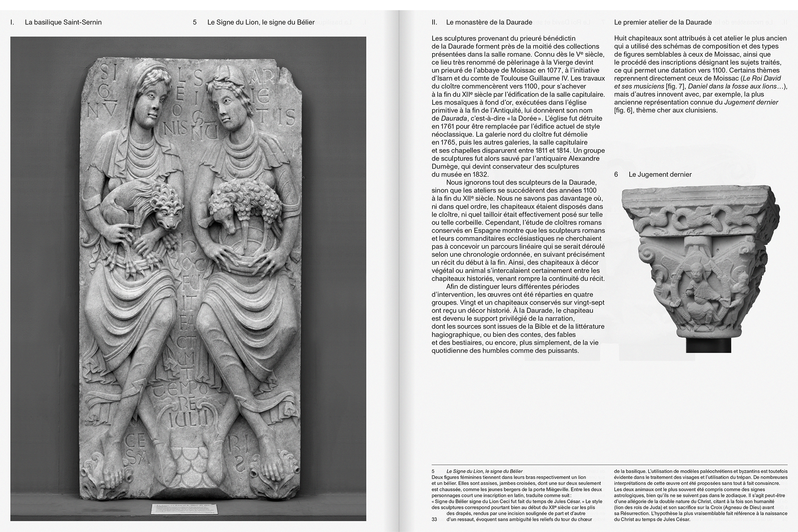Viewport: 798px width, 532px height.
Task: Click roman numeral 'II.' section marker
Action: point(435,22)
